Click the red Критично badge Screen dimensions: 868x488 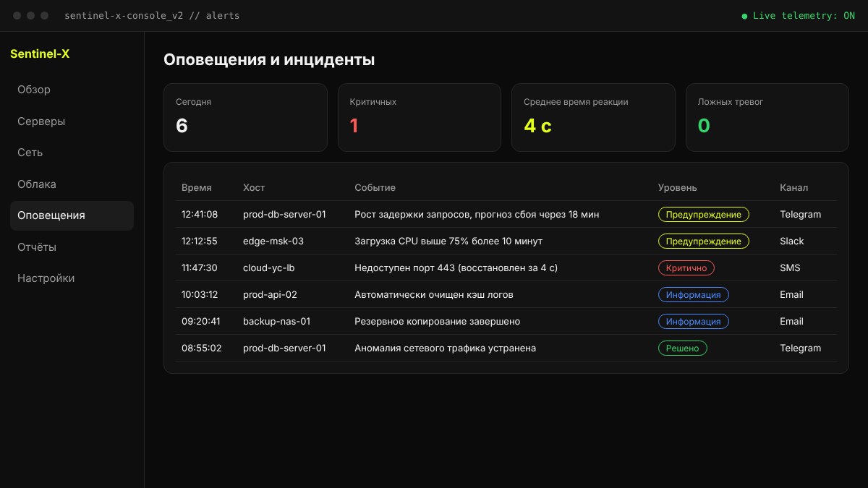click(686, 268)
